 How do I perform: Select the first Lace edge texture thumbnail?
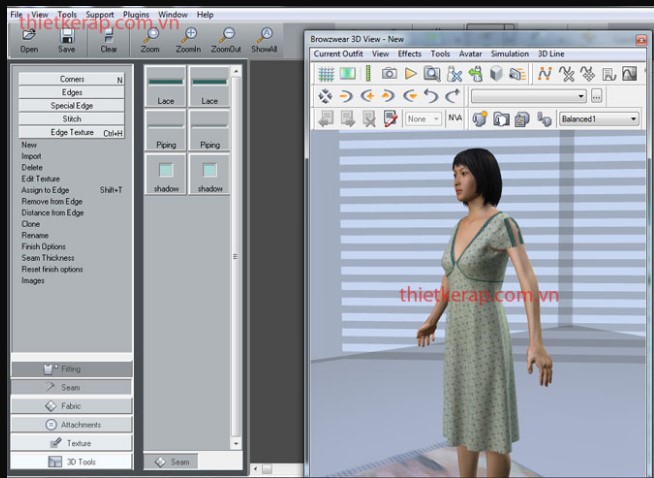point(166,86)
